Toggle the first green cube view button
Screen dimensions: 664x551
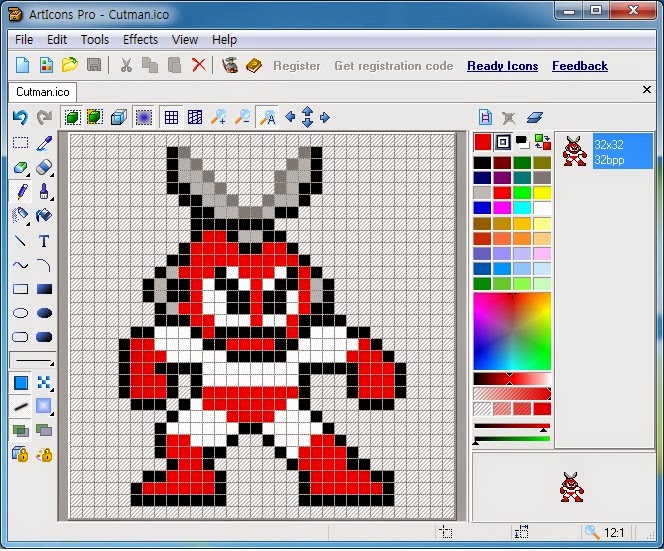72,117
